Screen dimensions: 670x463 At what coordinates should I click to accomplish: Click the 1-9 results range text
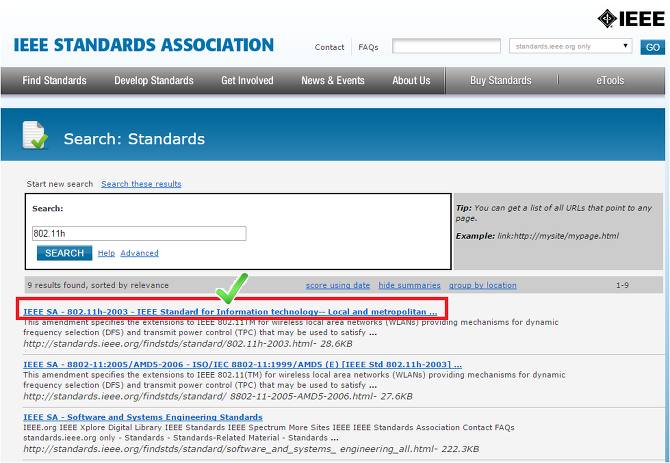(622, 285)
